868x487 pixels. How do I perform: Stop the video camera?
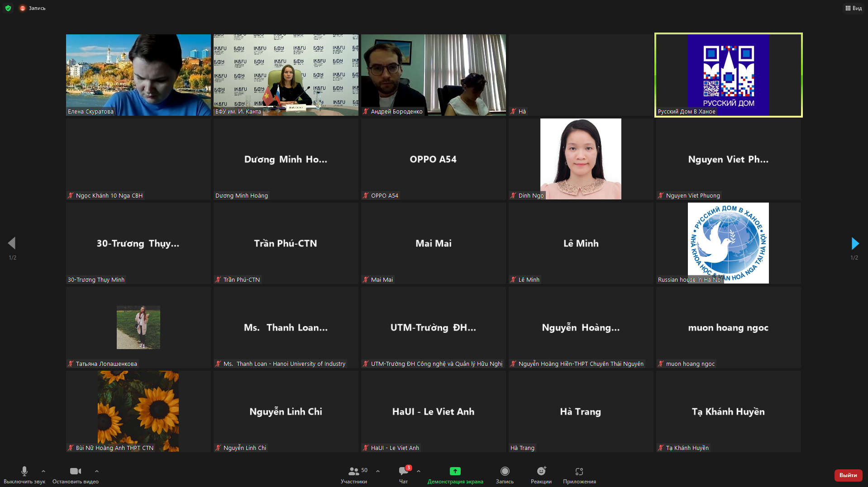point(76,475)
